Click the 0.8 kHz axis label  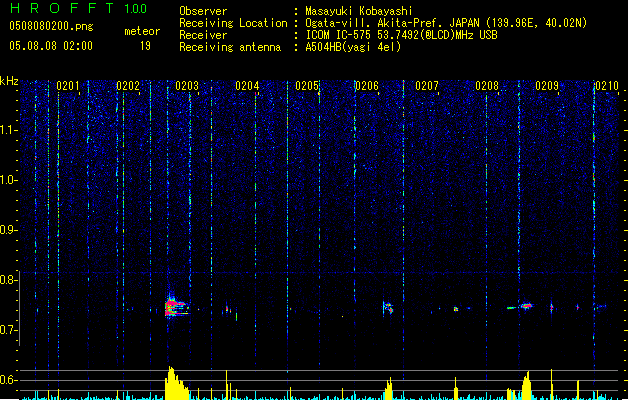(9, 280)
